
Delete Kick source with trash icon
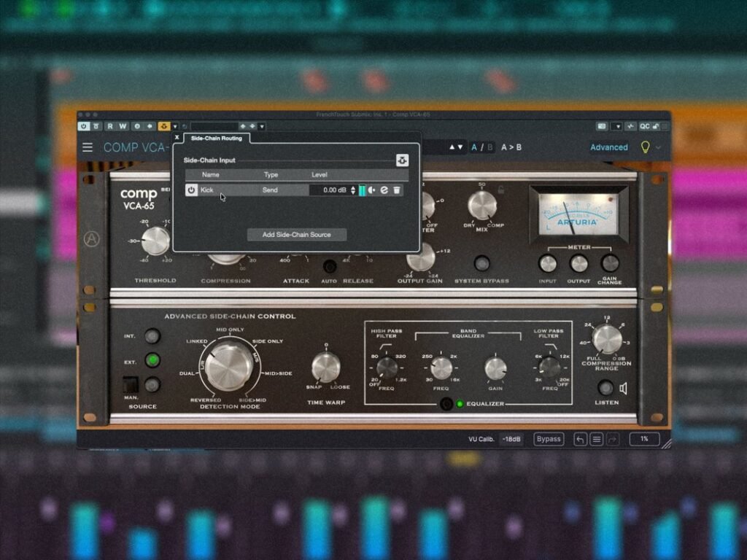coord(397,190)
